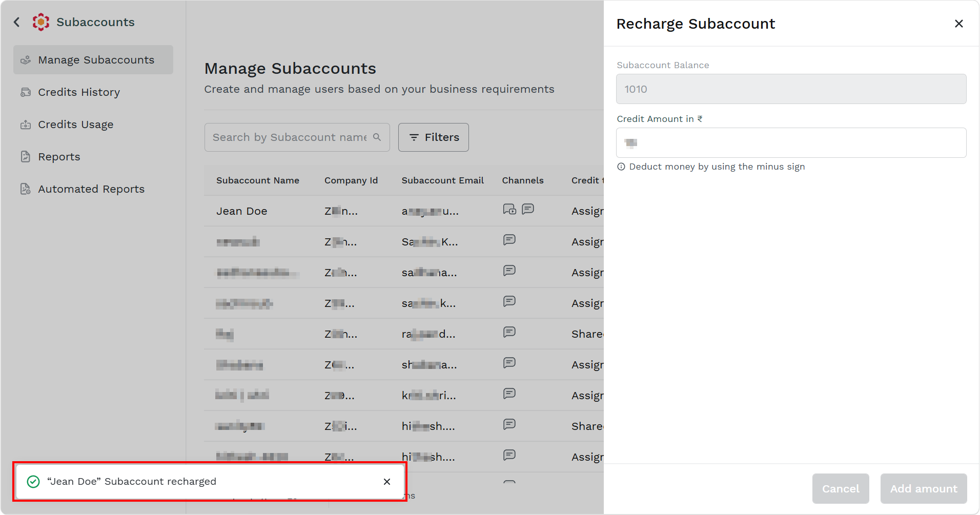Close the Recharge Subaccount panel
Screen dimensions: 980x515
(959, 24)
